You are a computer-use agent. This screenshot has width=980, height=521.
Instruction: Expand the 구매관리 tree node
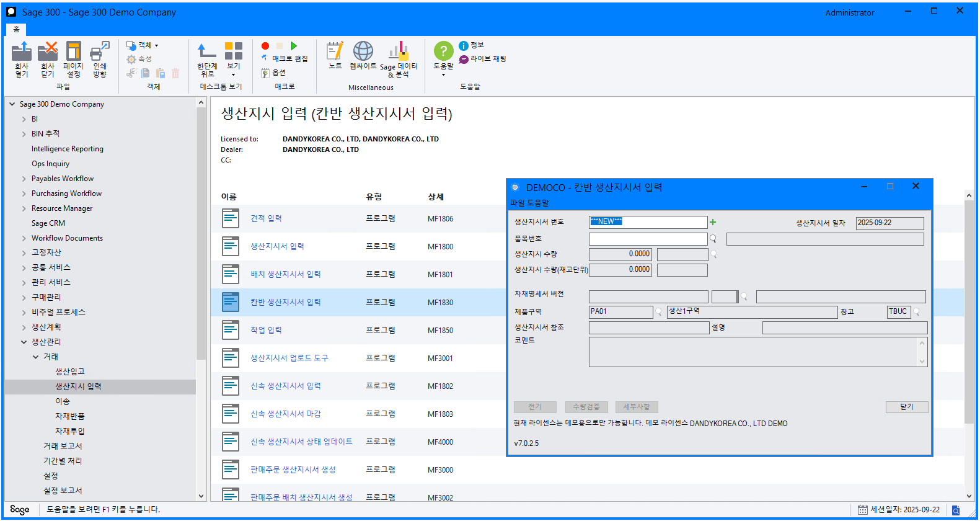pos(24,298)
